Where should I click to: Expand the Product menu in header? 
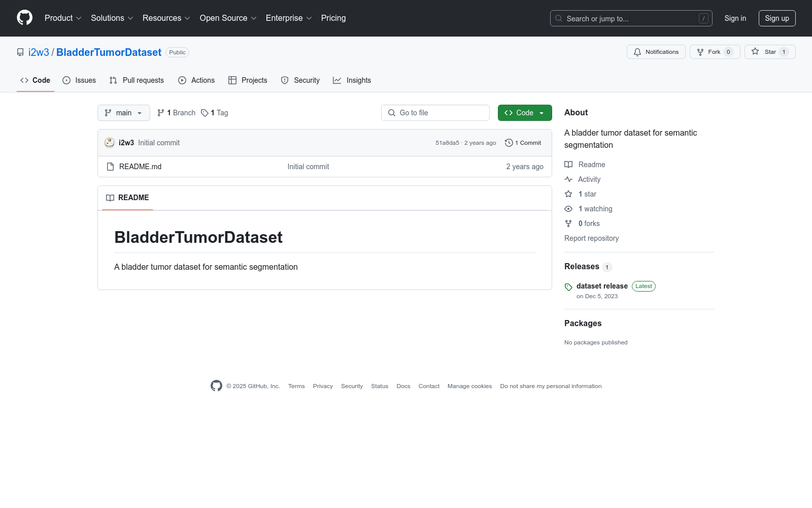[63, 18]
